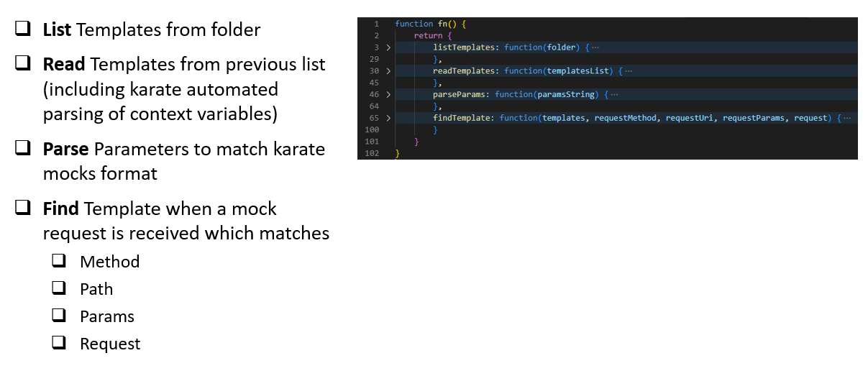The height and width of the screenshot is (371, 868).
Task: Click line number 1 in the gutter
Action: click(376, 24)
